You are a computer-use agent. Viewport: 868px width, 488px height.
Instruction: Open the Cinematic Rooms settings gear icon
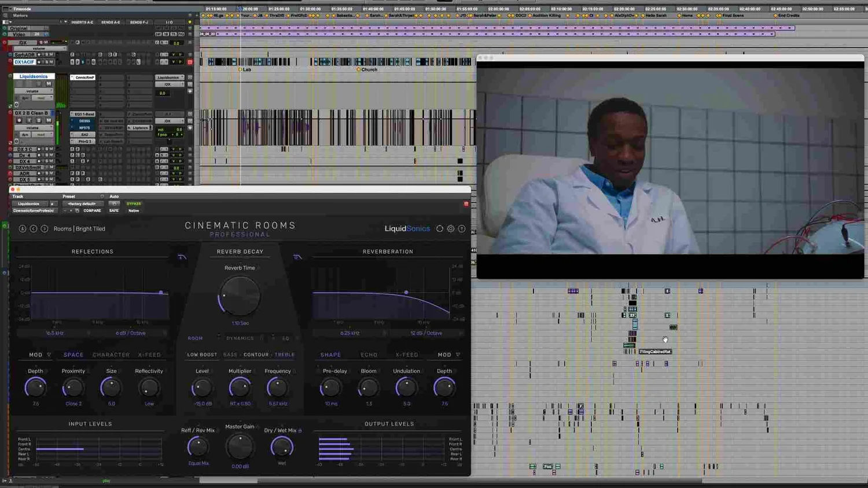click(x=451, y=228)
